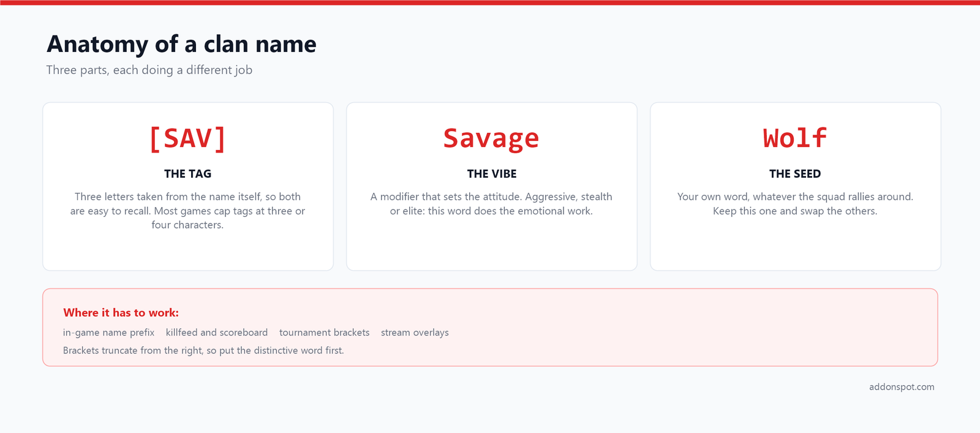980x433 pixels.
Task: Click the description starting 'Your own word'
Action: point(795,203)
